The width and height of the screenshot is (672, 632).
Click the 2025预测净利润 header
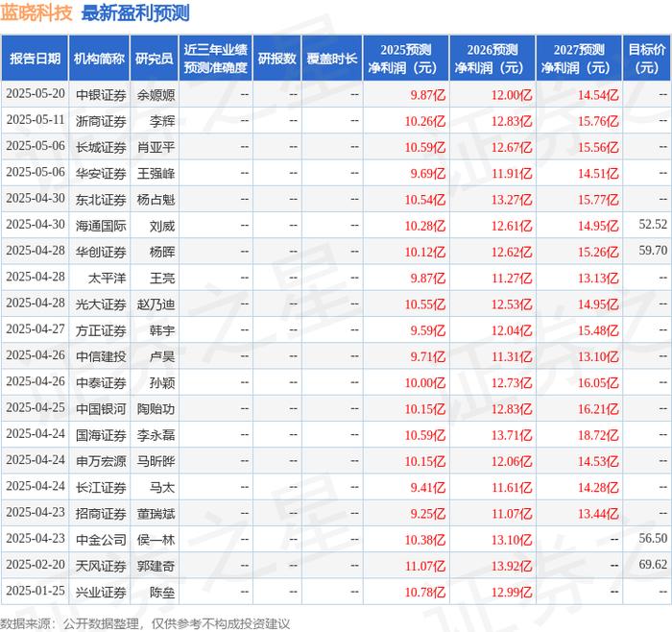[x=406, y=59]
